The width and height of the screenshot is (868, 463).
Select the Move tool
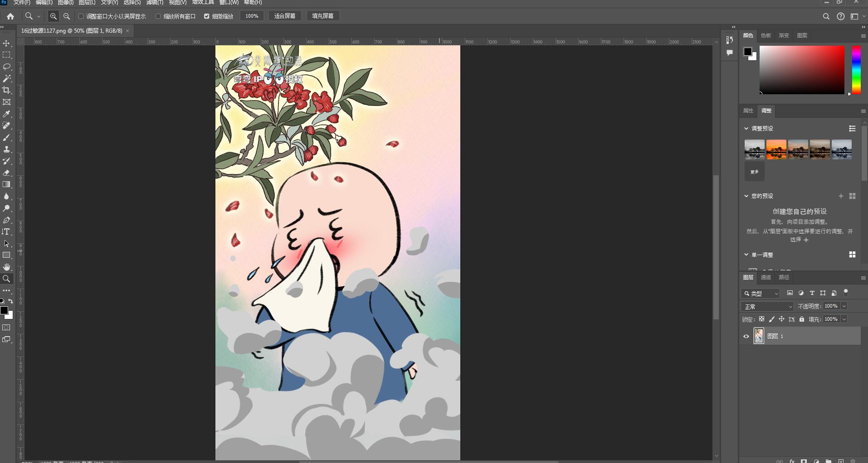click(6, 43)
